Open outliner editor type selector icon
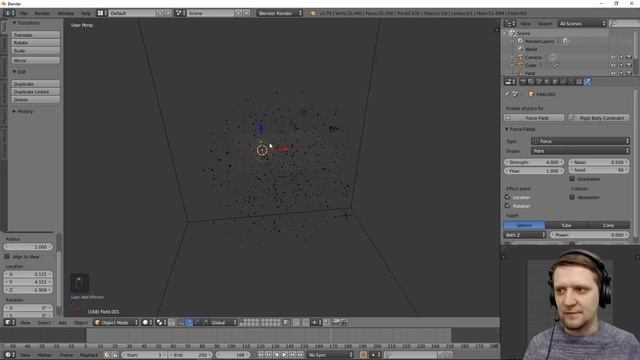Viewport: 640px width, 360px height. coord(510,24)
